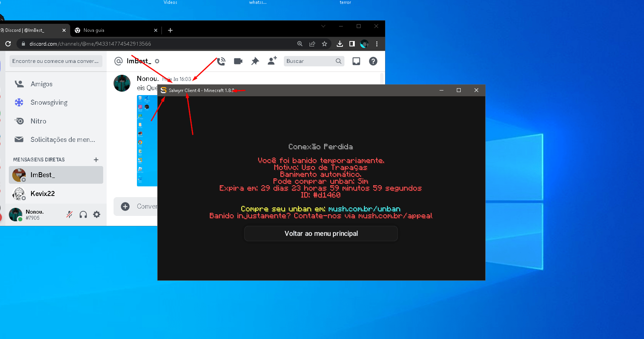Open the Videos desktop icon
This screenshot has height=339, width=644.
click(170, 2)
